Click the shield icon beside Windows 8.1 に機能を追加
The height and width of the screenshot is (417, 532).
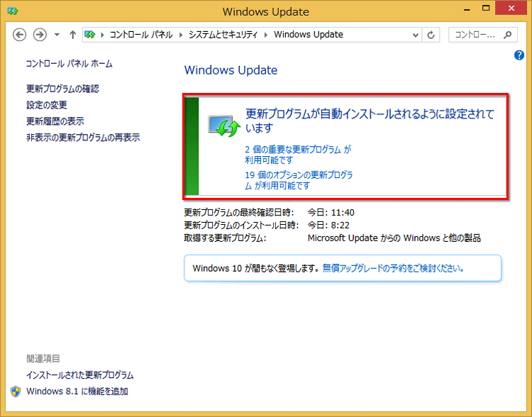click(x=16, y=391)
